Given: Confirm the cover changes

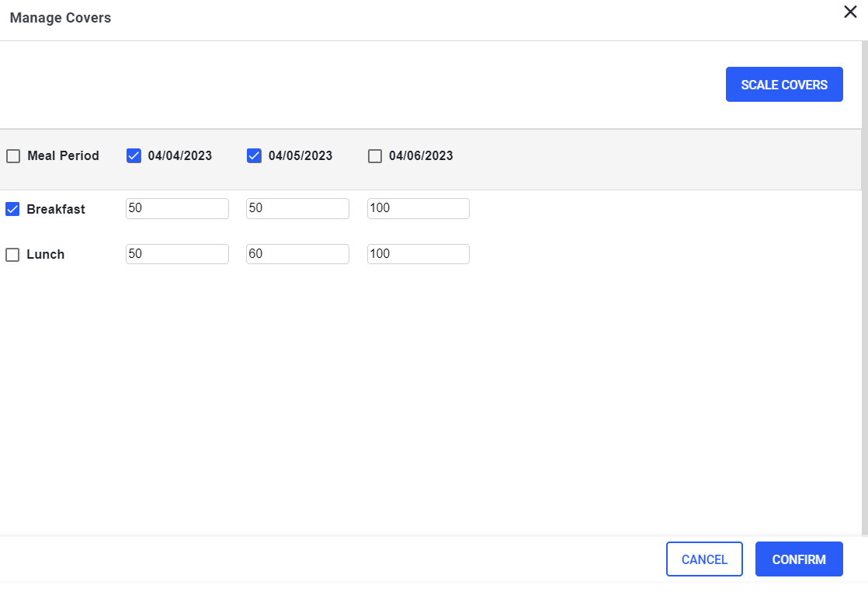Looking at the screenshot, I should (799, 559).
